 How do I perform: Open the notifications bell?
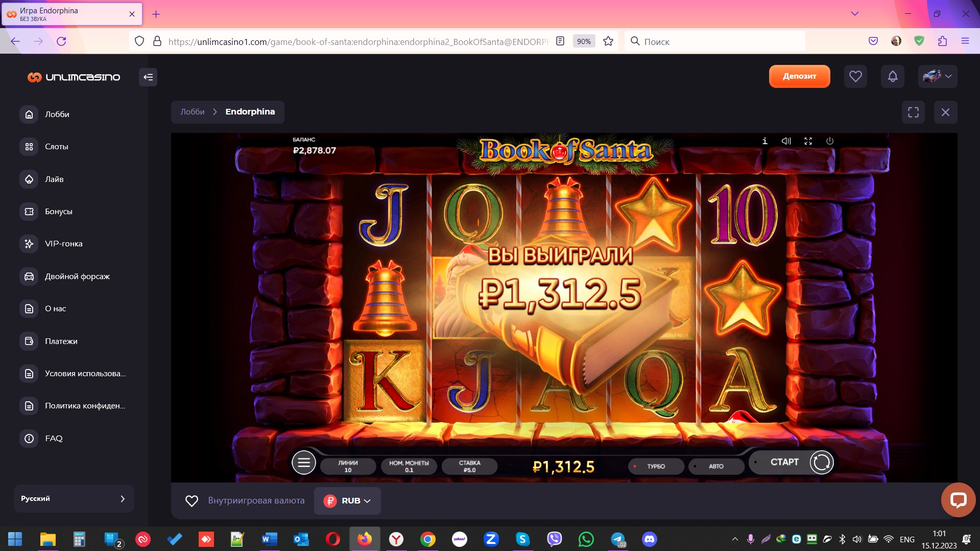pos(892,77)
